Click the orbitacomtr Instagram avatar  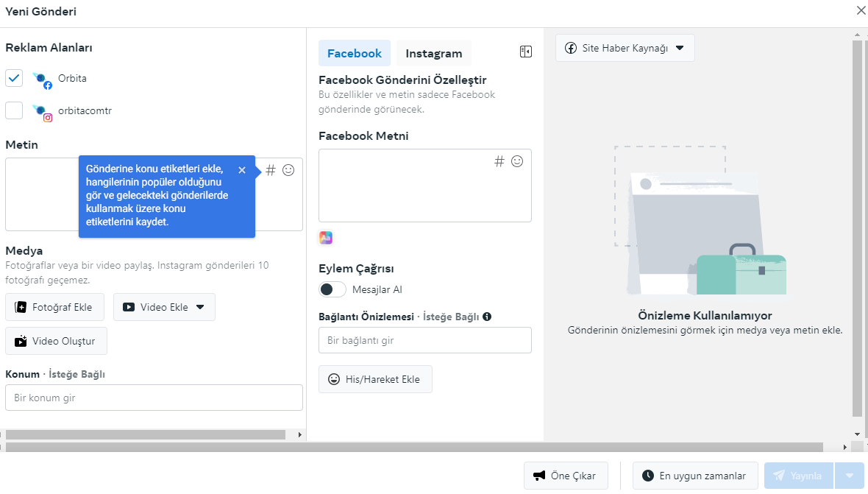coord(42,113)
